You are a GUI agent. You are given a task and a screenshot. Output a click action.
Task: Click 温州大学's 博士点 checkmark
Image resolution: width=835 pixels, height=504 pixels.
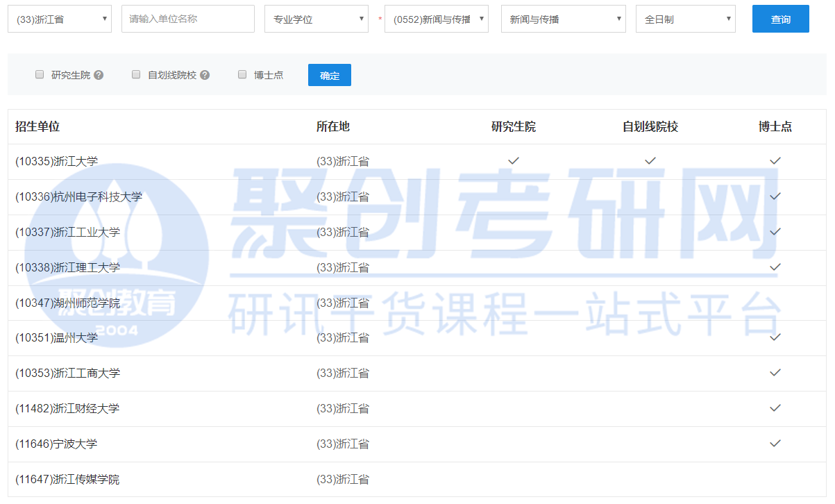pos(775,337)
